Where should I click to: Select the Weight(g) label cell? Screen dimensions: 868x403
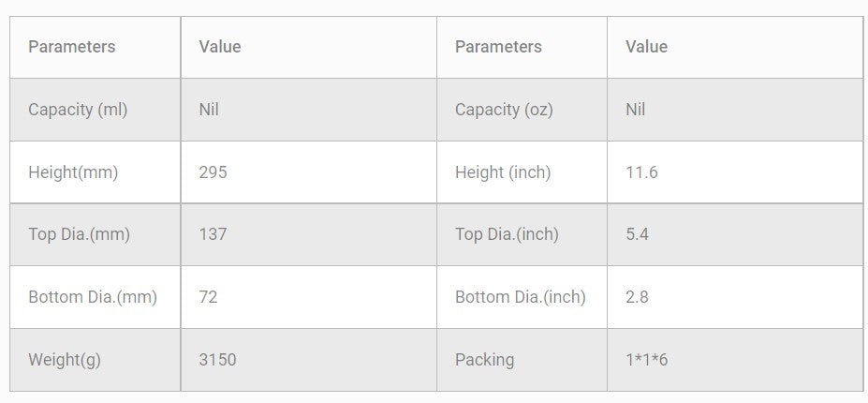tap(65, 360)
